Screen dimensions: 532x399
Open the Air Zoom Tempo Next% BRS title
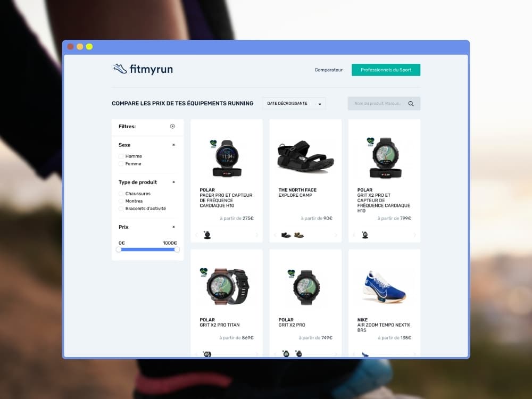(384, 327)
